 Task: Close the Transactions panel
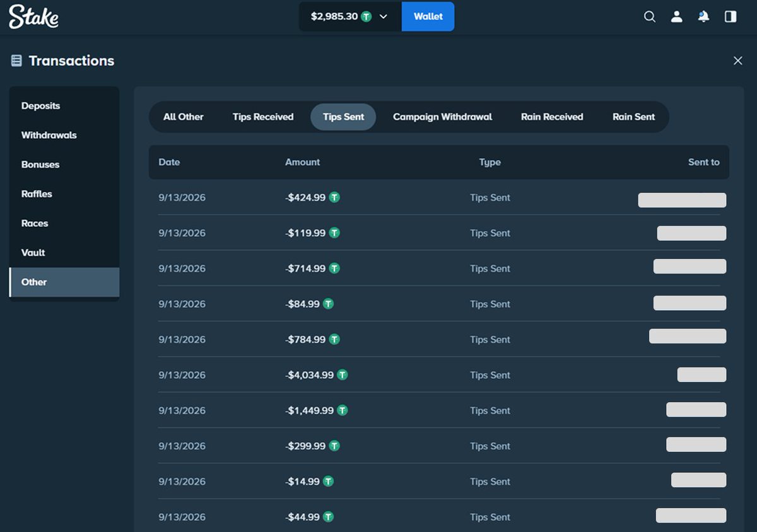pos(738,61)
